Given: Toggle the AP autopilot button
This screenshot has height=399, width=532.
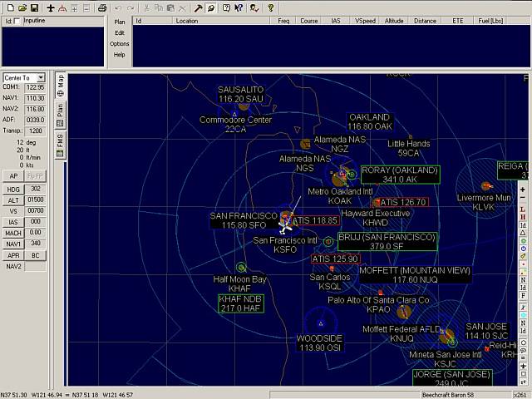Looking at the screenshot, I should [x=12, y=176].
